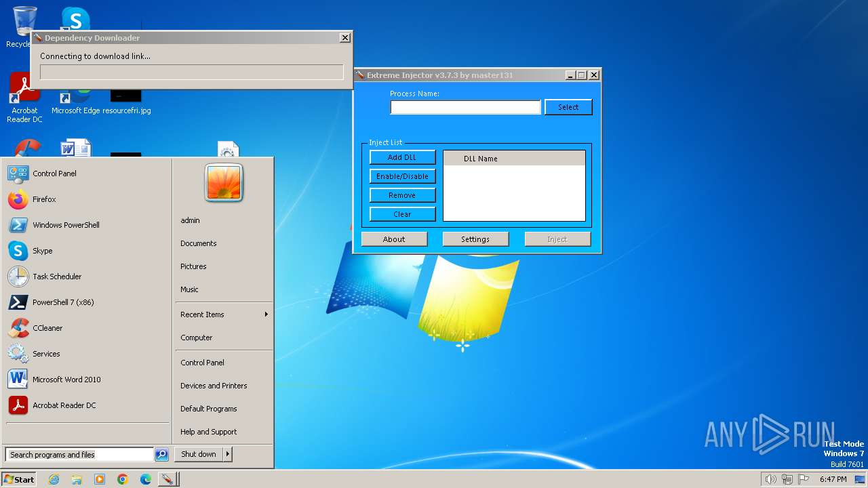This screenshot has width=868, height=488.
Task: Select the resourcefri.jpg desktop file
Action: tap(126, 102)
